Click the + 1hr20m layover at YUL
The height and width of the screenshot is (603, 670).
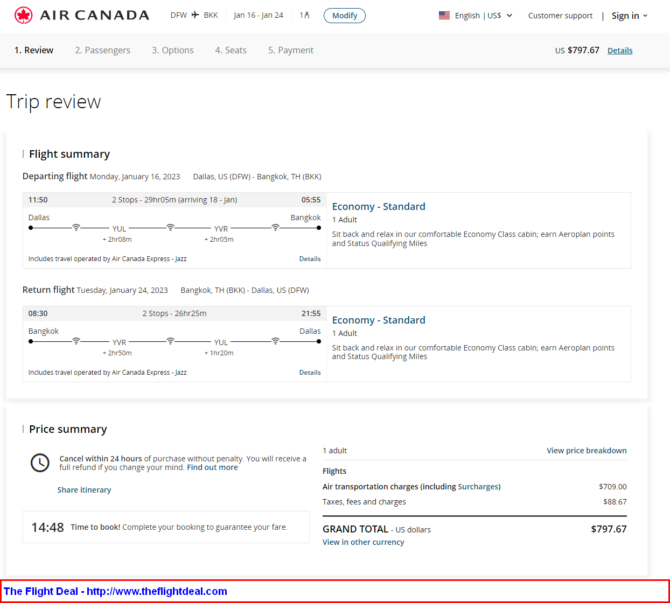(219, 353)
